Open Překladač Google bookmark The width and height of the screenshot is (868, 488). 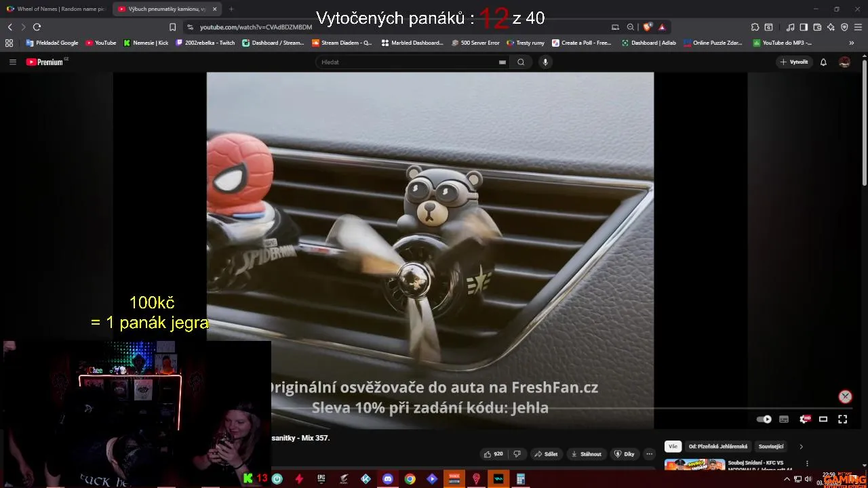point(52,43)
